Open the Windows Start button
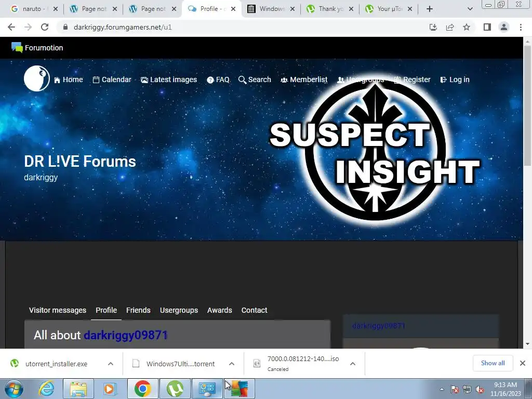The width and height of the screenshot is (532, 399). click(14, 389)
